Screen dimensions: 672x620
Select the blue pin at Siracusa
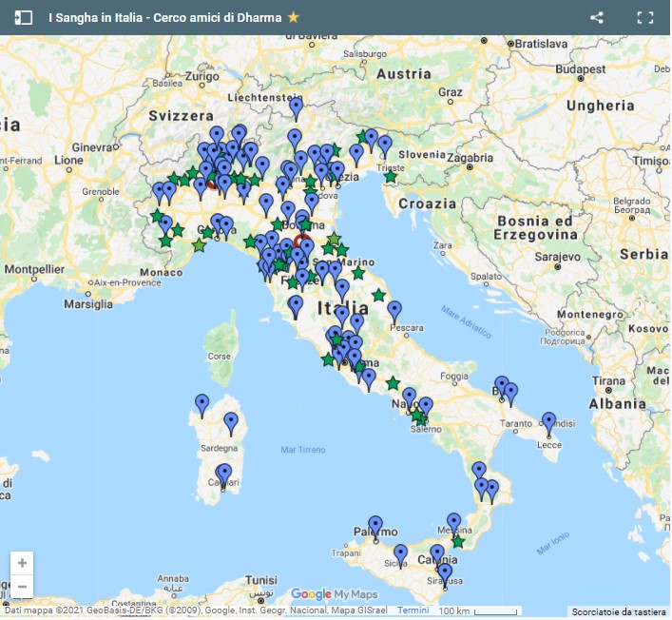pos(445,575)
